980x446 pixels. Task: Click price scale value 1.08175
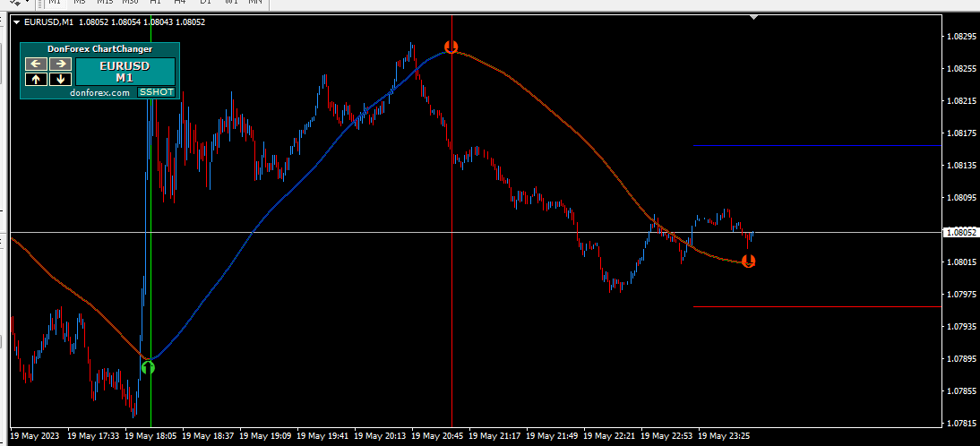point(962,133)
